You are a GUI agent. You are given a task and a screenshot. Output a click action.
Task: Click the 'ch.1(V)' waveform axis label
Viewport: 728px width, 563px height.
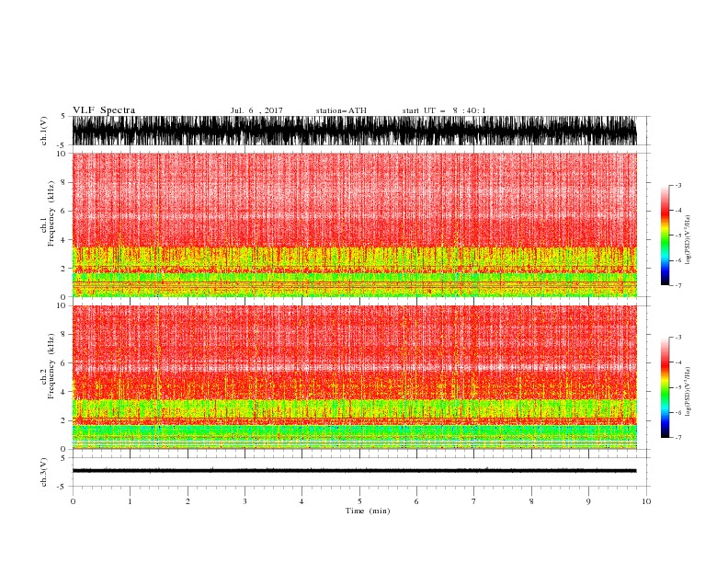pos(44,131)
